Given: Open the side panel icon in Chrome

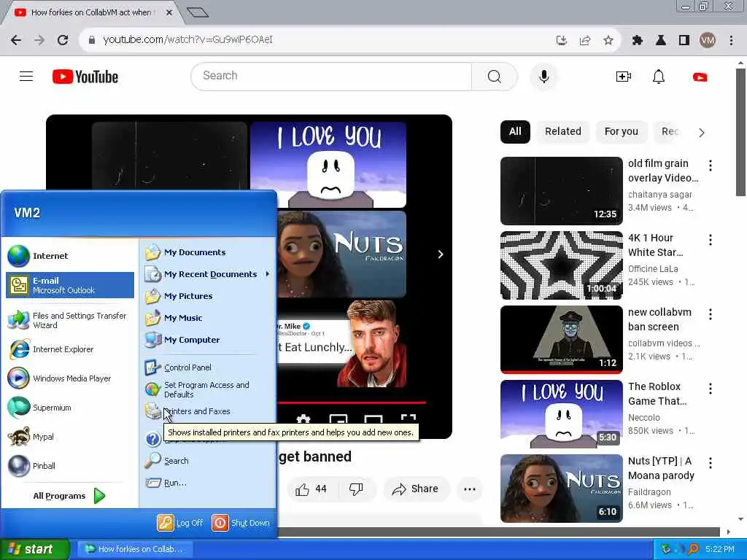Looking at the screenshot, I should 684,41.
